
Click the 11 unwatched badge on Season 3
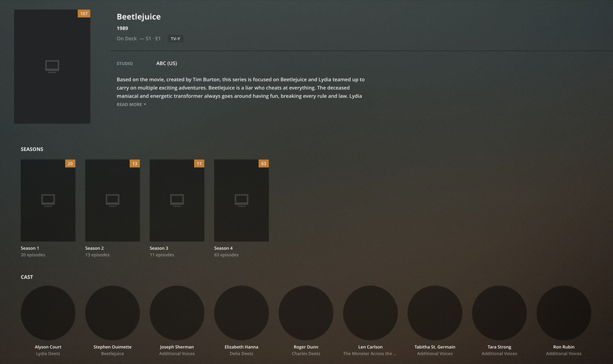click(x=199, y=164)
